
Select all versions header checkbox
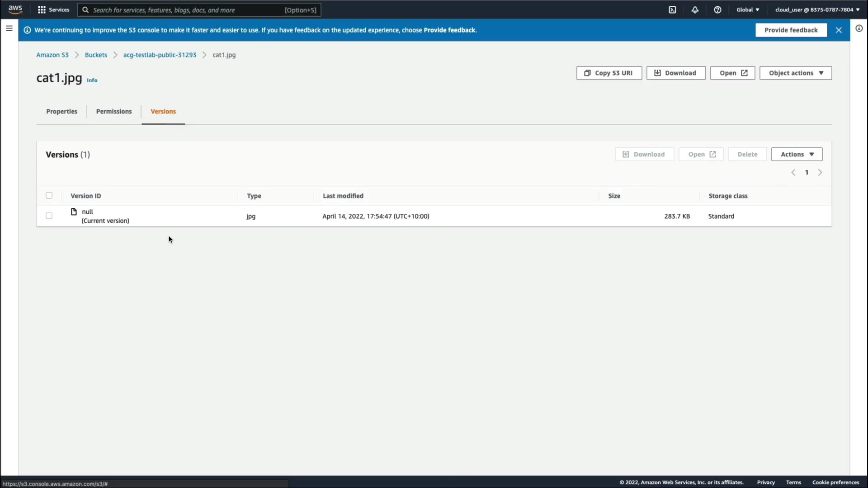click(49, 196)
